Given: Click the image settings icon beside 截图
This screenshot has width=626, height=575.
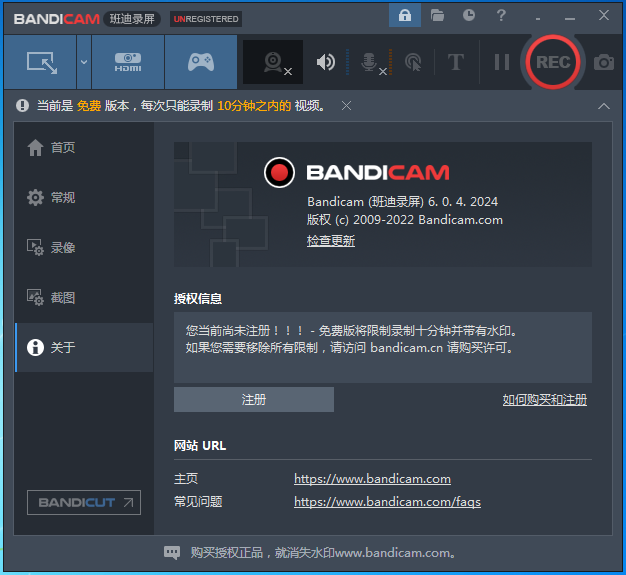Looking at the screenshot, I should 35,297.
